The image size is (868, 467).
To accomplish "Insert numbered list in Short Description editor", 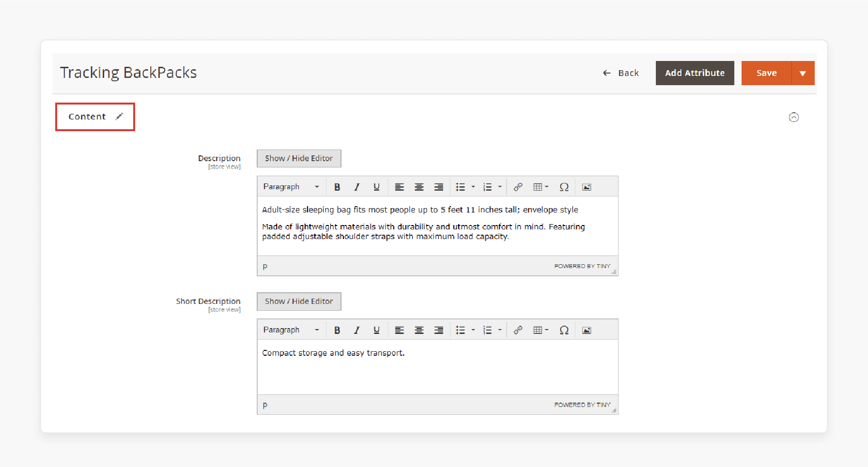I will 488,330.
